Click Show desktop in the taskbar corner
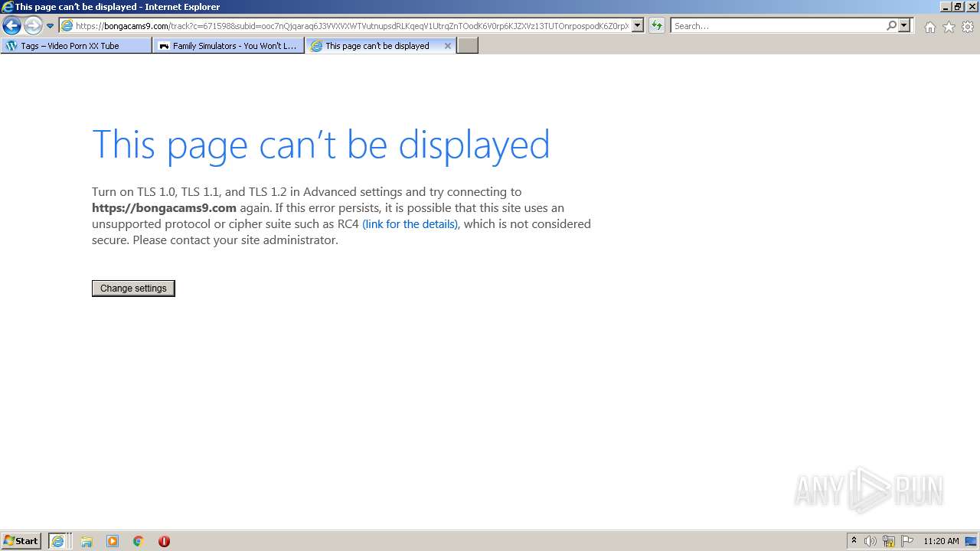This screenshot has width=980, height=551. (x=972, y=541)
